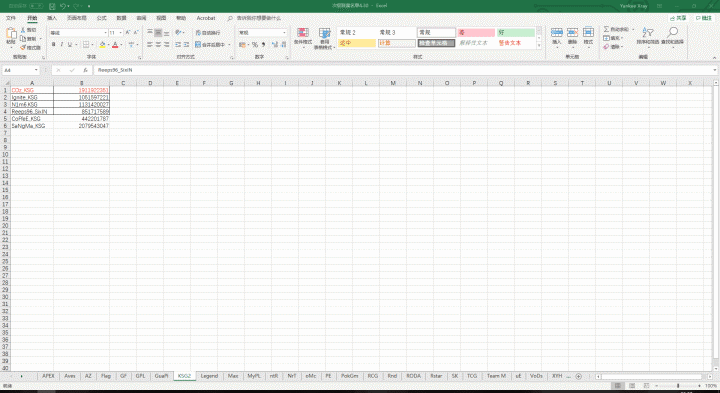720x393 pixels.
Task: Collapse the ribbon with the chevron
Action: click(x=714, y=57)
